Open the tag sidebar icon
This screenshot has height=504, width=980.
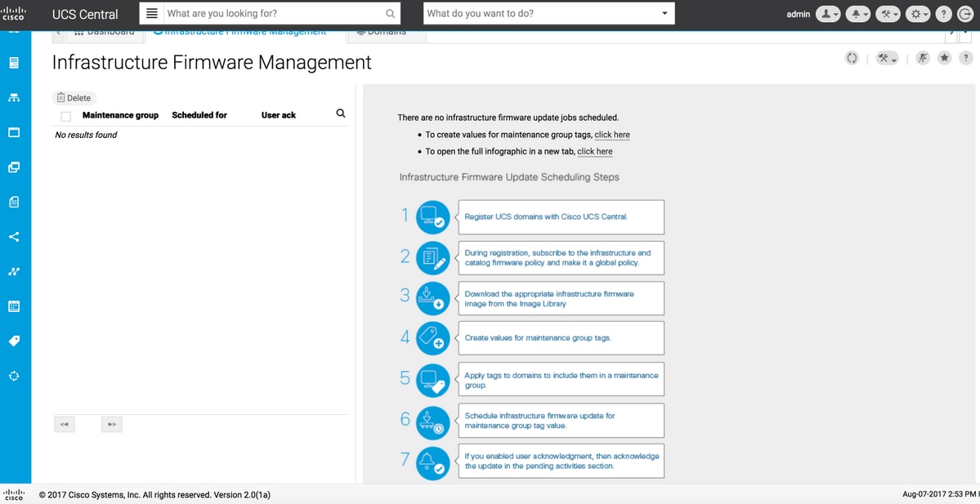pyautogui.click(x=14, y=341)
